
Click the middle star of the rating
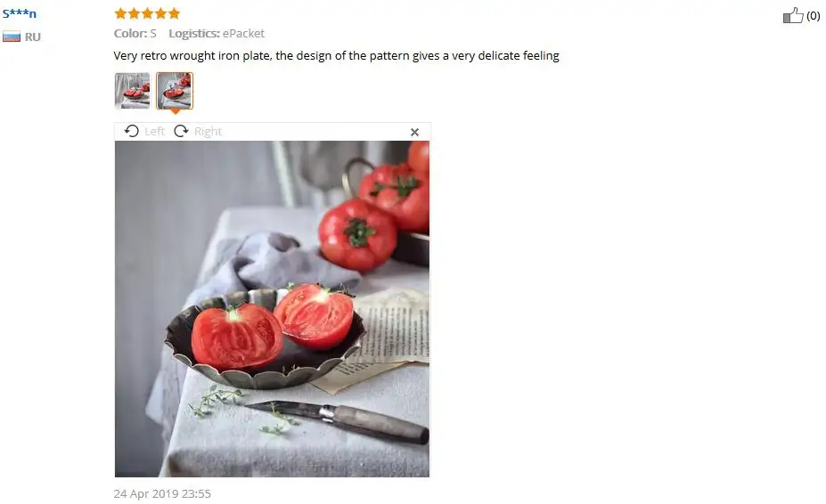tap(148, 13)
